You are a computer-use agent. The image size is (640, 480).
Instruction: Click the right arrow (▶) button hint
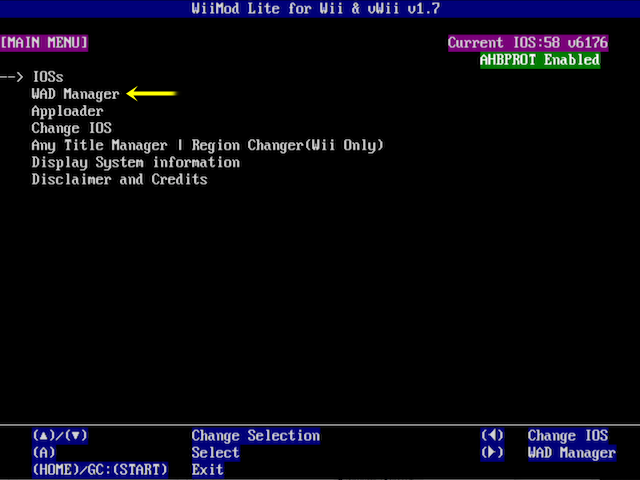[492, 453]
